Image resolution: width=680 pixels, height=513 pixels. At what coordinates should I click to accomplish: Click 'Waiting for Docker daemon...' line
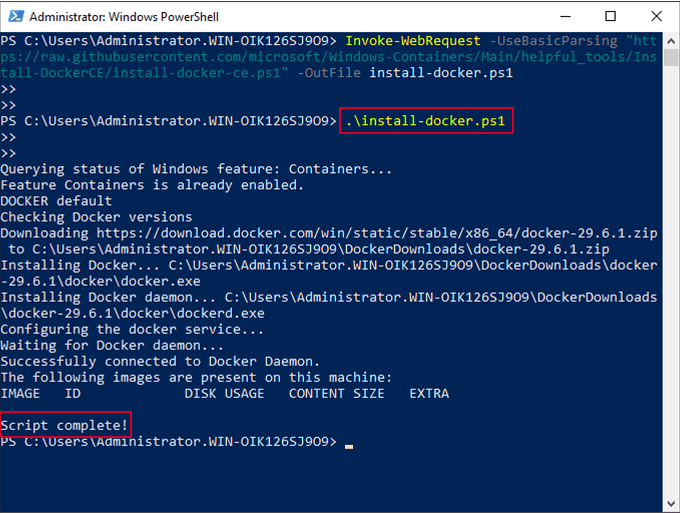click(112, 346)
